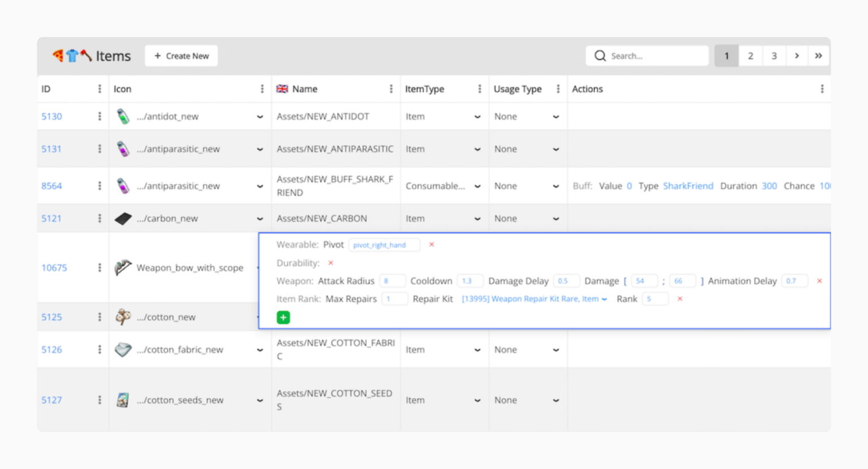Click the Weapon_bow_with_scope icon
Image resolution: width=868 pixels, height=469 pixels.
[123, 268]
